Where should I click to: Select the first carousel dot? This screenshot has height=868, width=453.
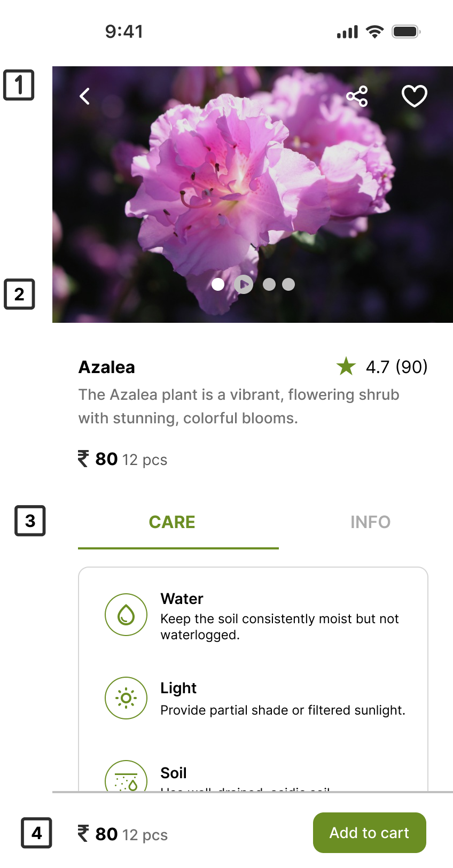218,285
